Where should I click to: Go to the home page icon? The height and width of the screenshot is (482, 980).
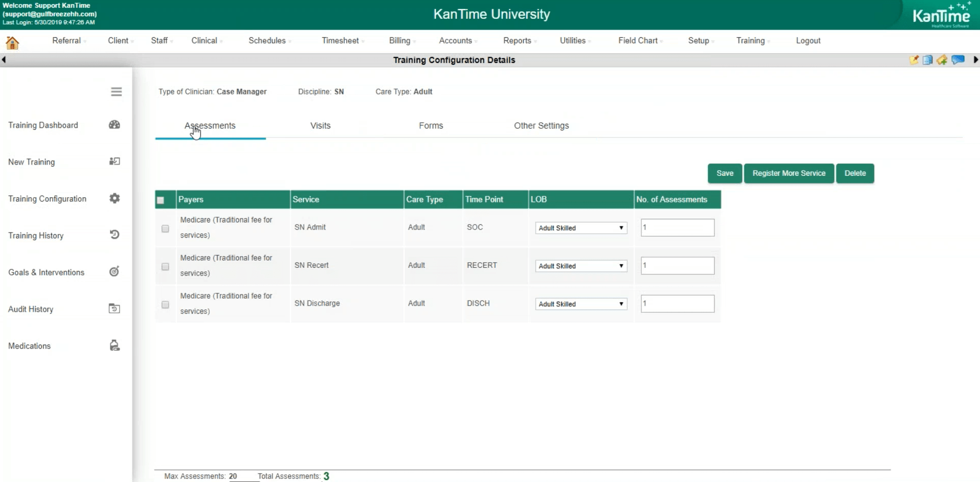click(x=12, y=42)
